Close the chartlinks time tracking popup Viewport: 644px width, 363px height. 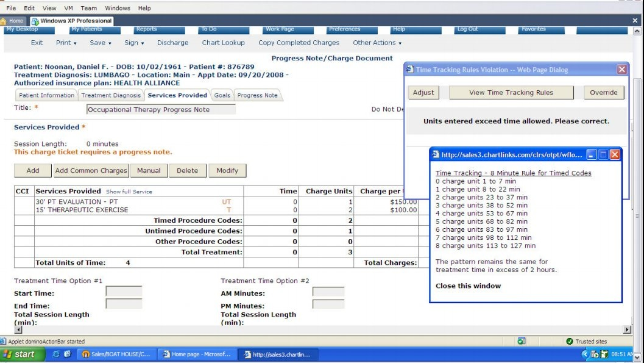coord(615,154)
